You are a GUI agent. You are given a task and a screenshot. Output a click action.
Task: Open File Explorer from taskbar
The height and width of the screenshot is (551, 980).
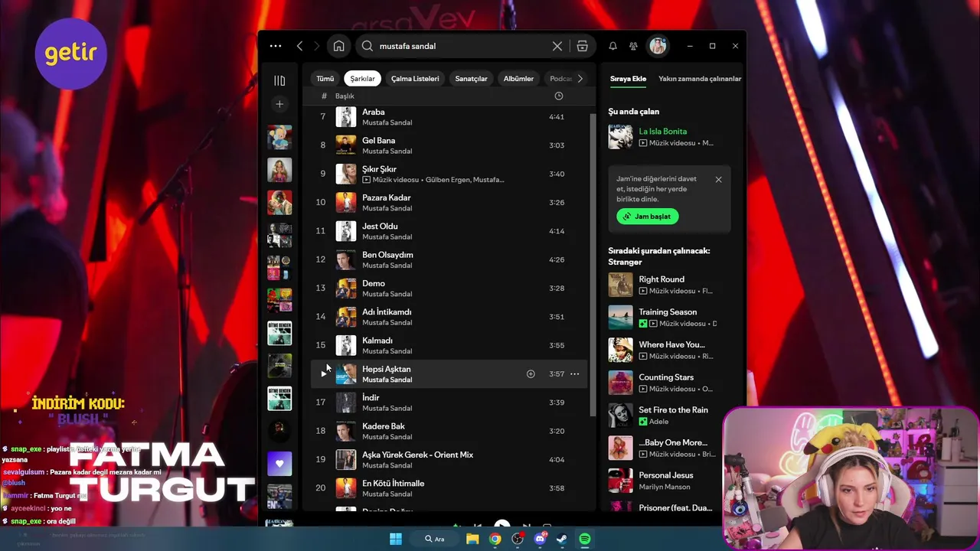pos(473,539)
